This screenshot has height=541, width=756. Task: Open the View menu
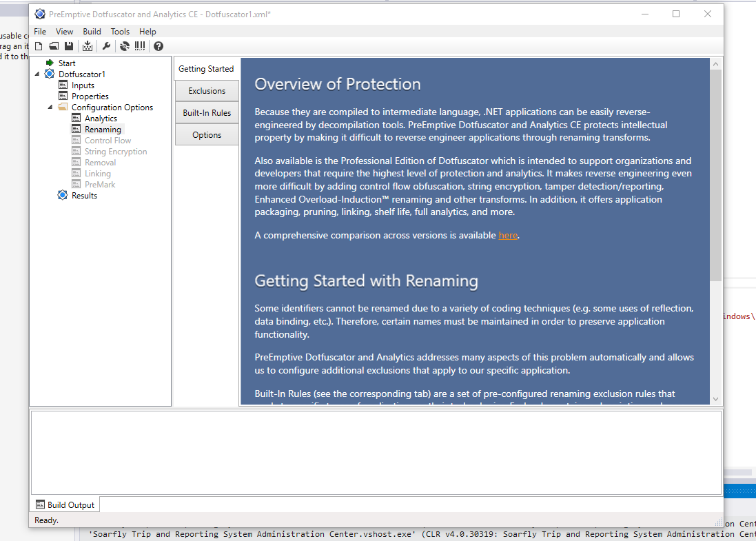click(64, 31)
